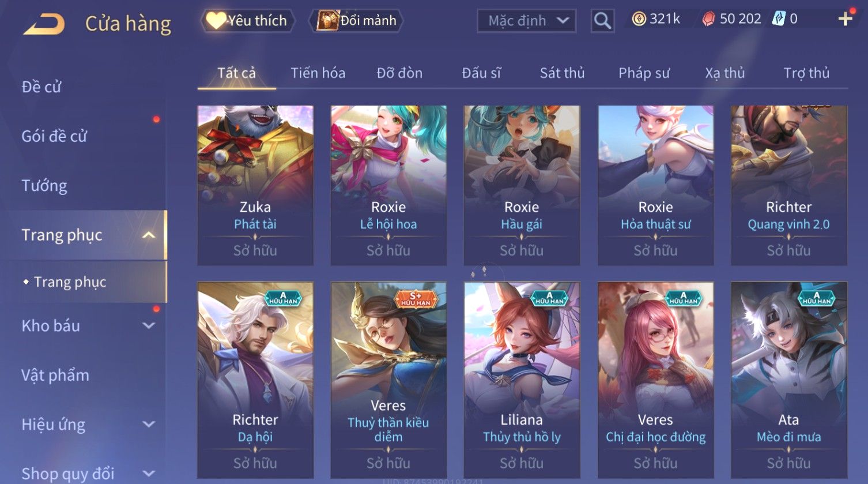The image size is (868, 484).
Task: Select the Zuka Phát tài skin card
Action: [255, 185]
